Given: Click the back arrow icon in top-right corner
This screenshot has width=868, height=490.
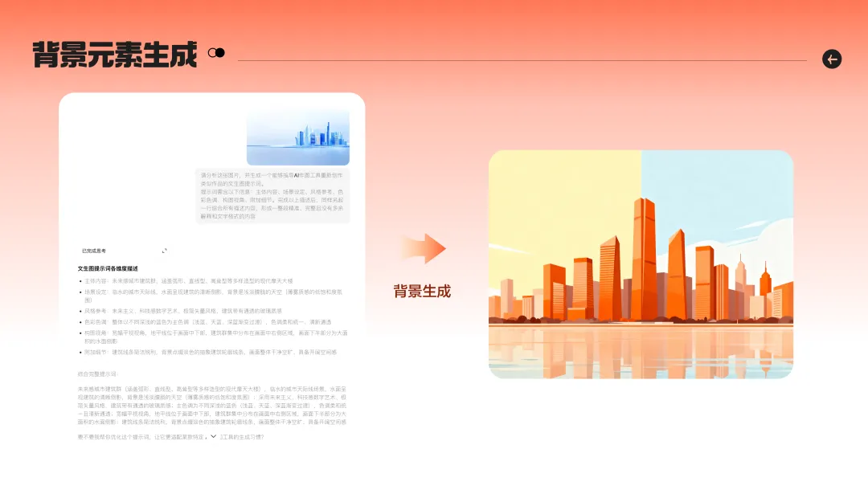Looking at the screenshot, I should tap(832, 59).
